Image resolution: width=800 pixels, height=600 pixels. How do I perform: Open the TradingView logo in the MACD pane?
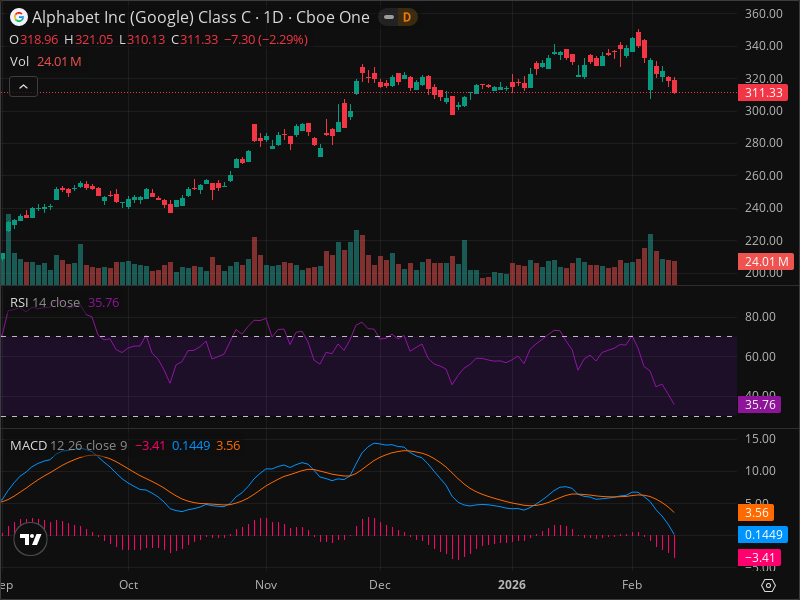point(31,539)
